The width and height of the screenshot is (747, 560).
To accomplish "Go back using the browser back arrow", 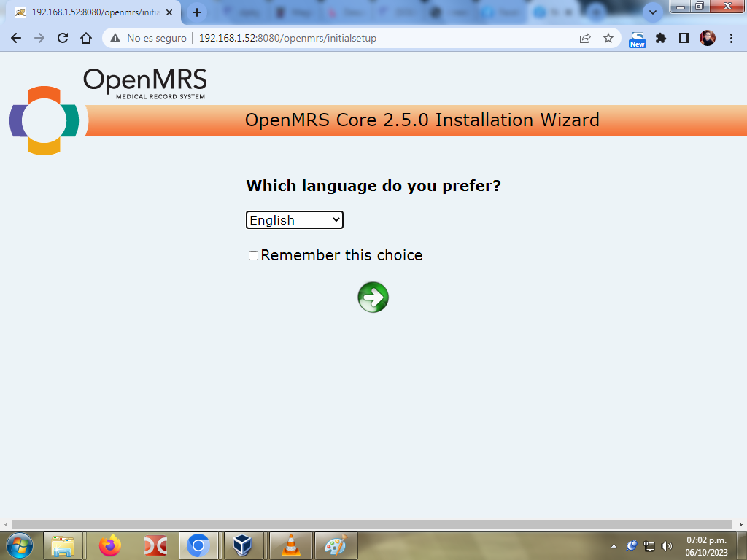I will pyautogui.click(x=16, y=38).
